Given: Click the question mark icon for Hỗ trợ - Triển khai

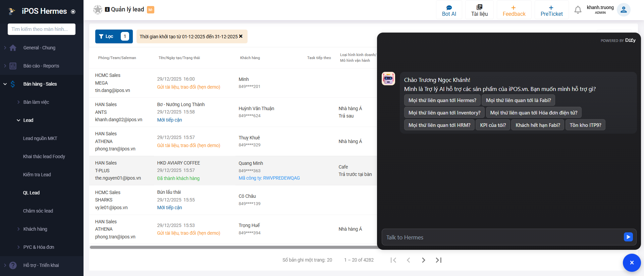Looking at the screenshot, I should 13,265.
